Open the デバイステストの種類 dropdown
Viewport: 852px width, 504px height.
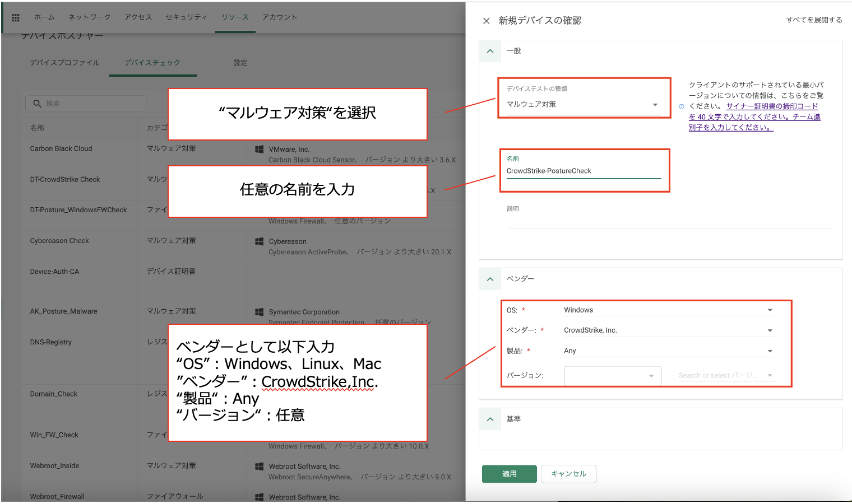tap(584, 104)
